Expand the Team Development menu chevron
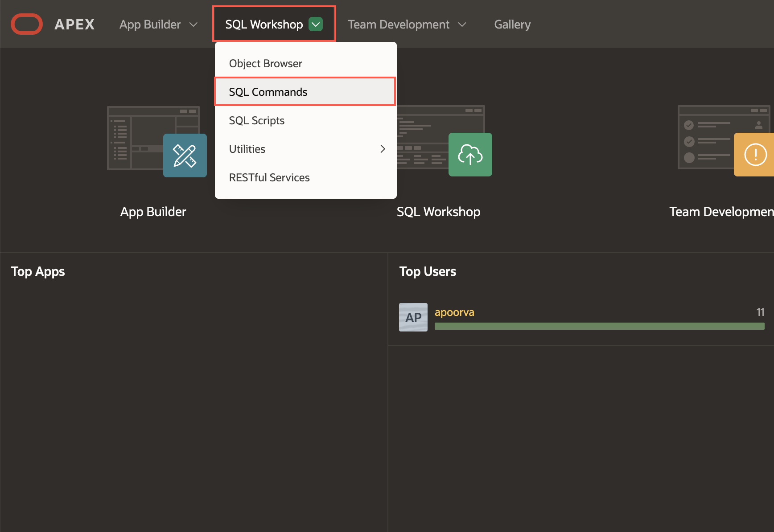Viewport: 774px width, 532px height. click(x=462, y=25)
